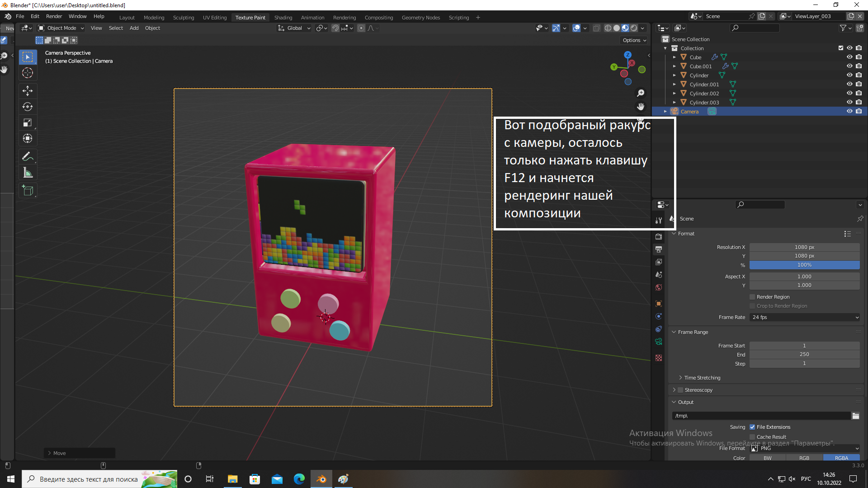Switch to solid viewport shading

click(617, 28)
